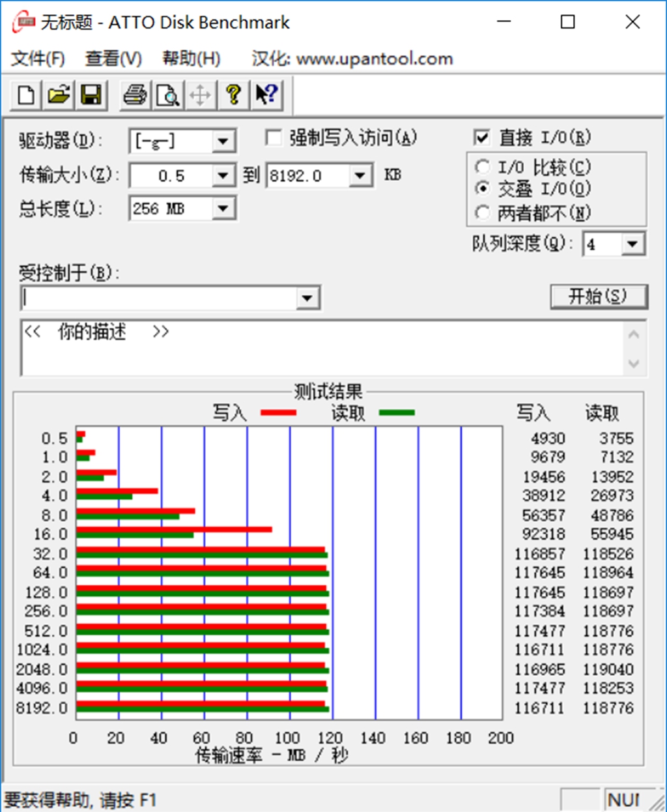
Task: Open Print Preview via the magnifier page icon
Action: tap(167, 94)
